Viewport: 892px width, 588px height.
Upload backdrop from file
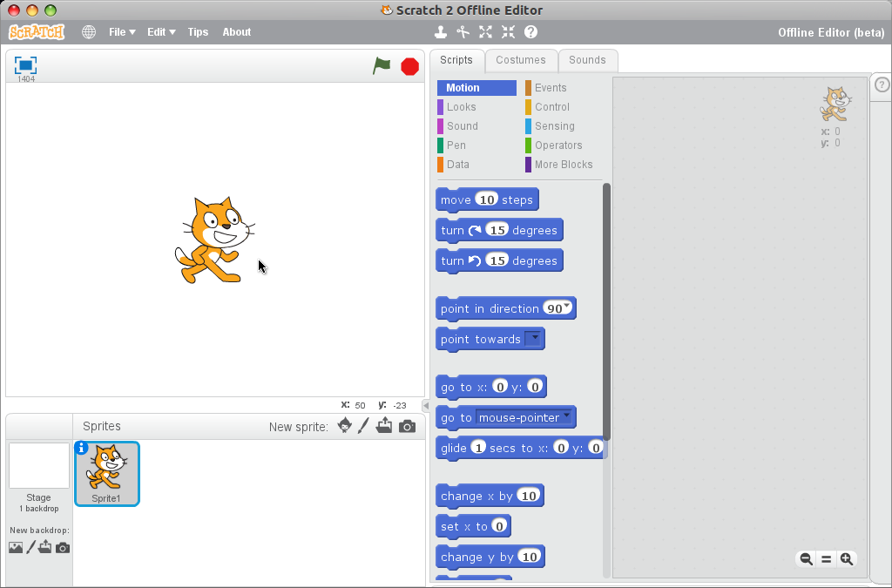click(45, 547)
